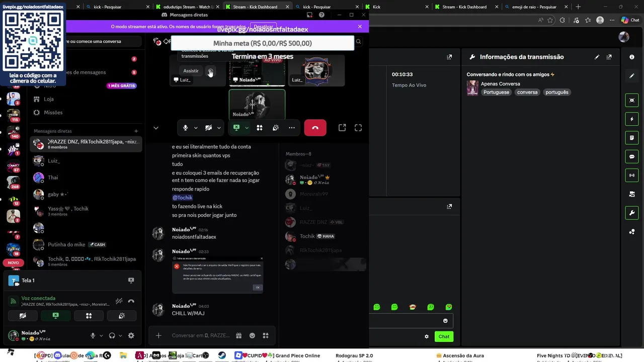Image resolution: width=644 pixels, height=362 pixels.
Task: Toggle camera button in voice panel
Action: point(23,316)
